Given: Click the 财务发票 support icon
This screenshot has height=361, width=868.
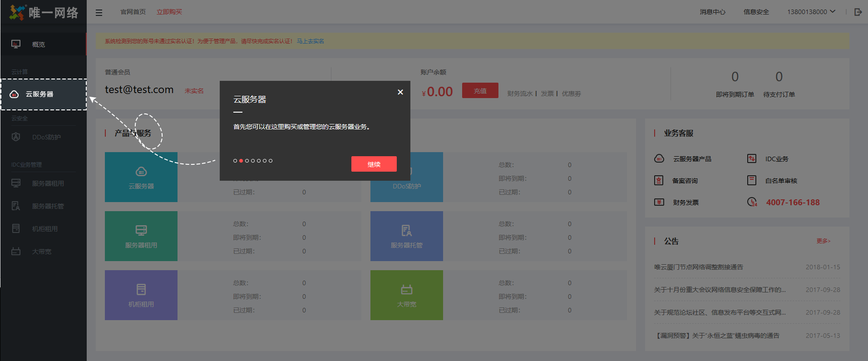Looking at the screenshot, I should (659, 202).
